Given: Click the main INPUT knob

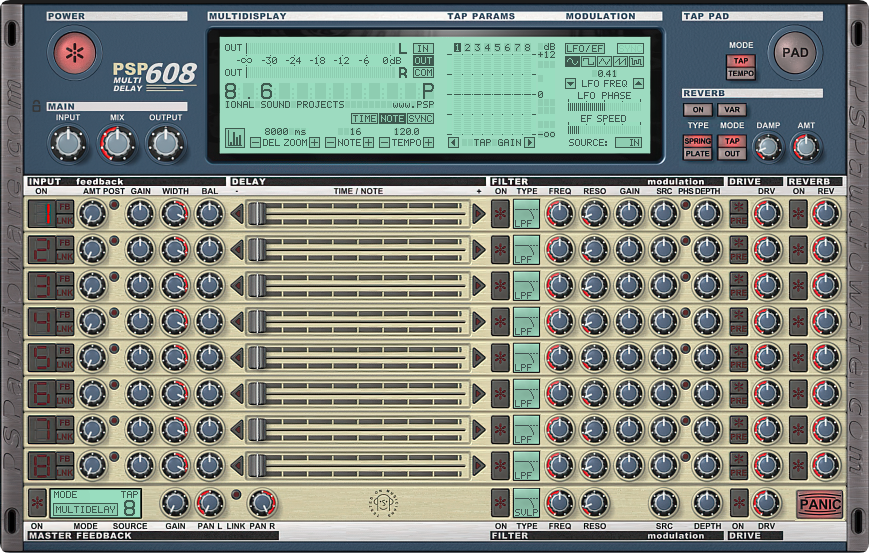Looking at the screenshot, I should [x=68, y=144].
